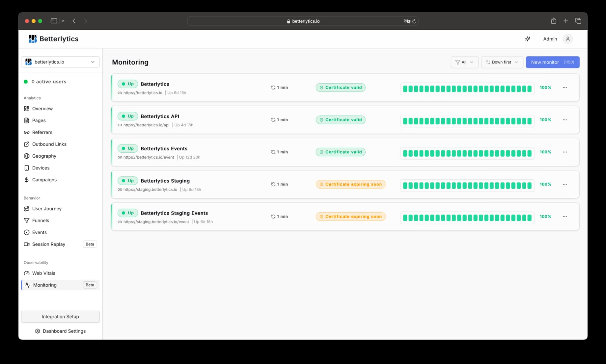Image resolution: width=606 pixels, height=364 pixels.
Task: Click the sparkles icon near Admin
Action: [x=527, y=39]
